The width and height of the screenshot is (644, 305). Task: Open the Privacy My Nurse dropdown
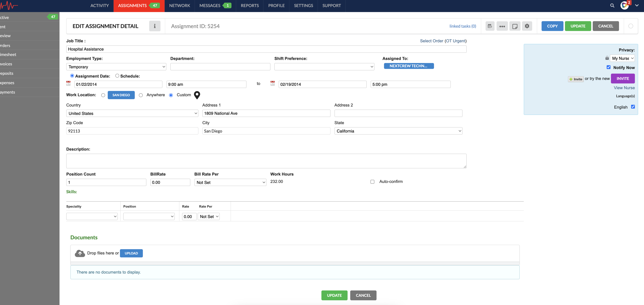tap(622, 58)
